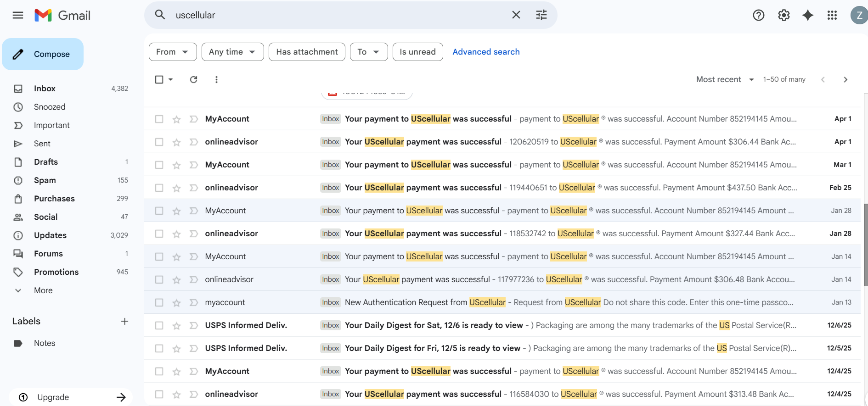
Task: Click the Upgrade button
Action: coord(70,397)
